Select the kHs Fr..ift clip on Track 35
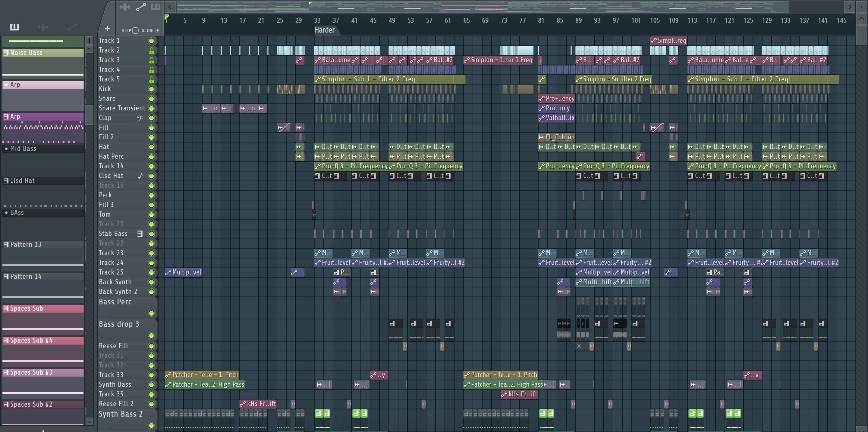Image resolution: width=868 pixels, height=432 pixels. [x=519, y=394]
